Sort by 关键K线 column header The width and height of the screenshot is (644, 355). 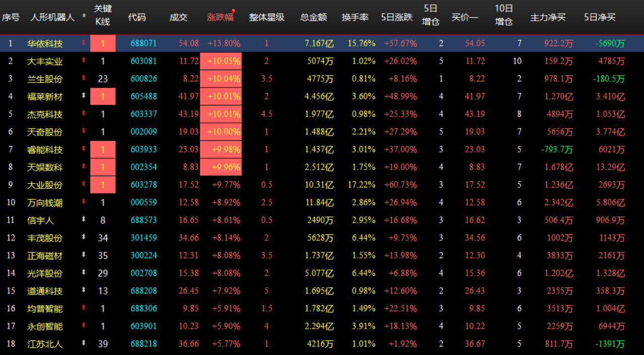point(103,15)
